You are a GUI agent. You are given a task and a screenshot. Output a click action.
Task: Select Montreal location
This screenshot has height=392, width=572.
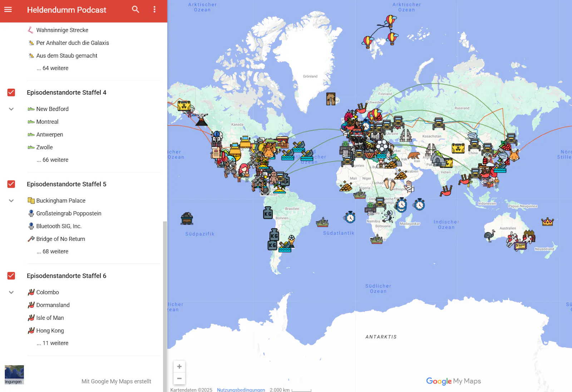click(47, 122)
